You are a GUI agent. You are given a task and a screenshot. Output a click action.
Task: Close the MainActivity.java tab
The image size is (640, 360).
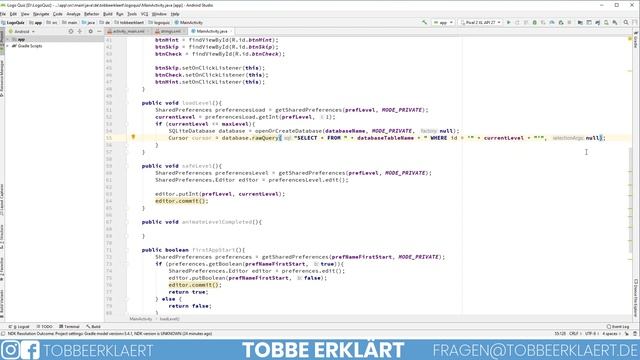click(x=231, y=31)
